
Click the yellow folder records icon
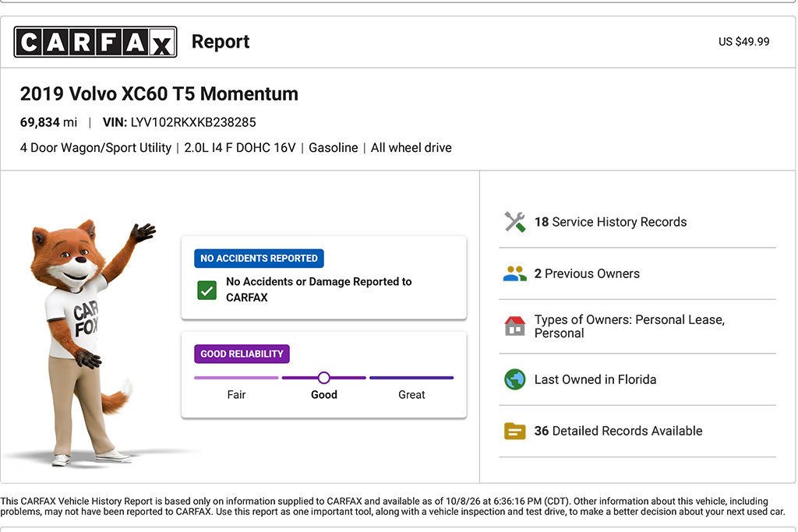point(514,432)
